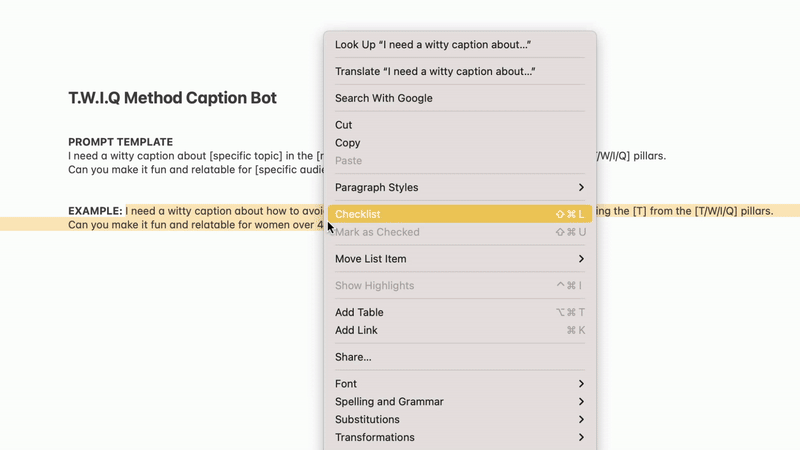Expand the Paragraph Styles submenu
Screen dimensions: 800x450
point(377,188)
